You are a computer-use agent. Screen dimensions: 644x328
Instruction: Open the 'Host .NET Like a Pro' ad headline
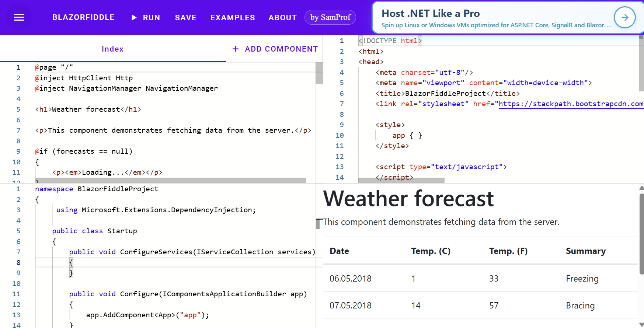click(431, 14)
